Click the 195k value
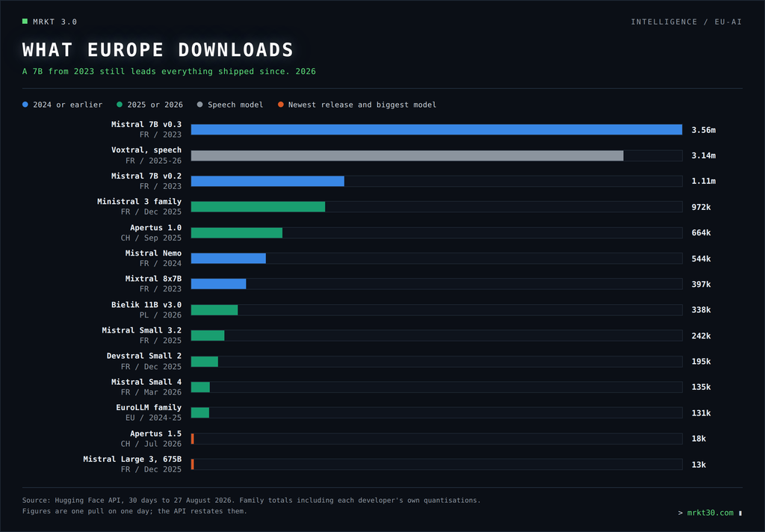This screenshot has height=532, width=765. point(701,362)
